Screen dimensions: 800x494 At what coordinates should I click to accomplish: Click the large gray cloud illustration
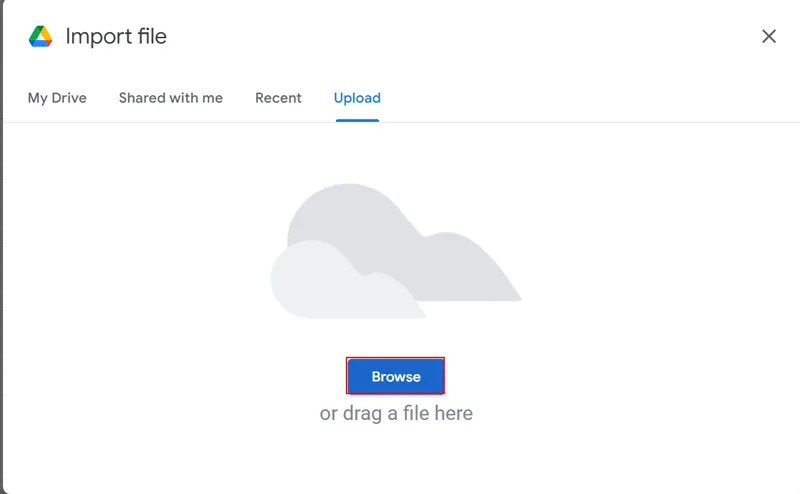pos(420,250)
